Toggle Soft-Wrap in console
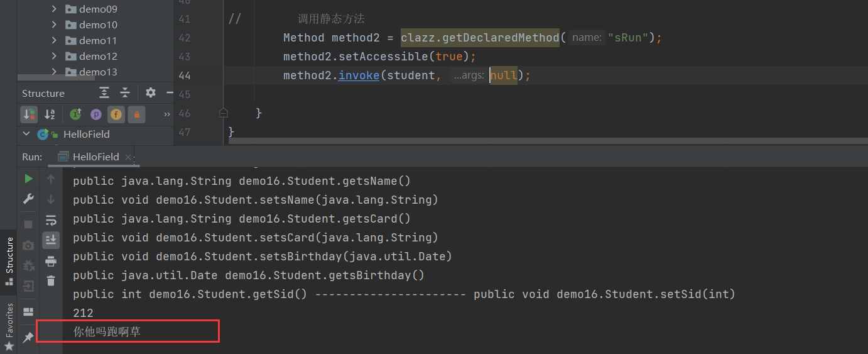868x354 pixels. pyautogui.click(x=51, y=220)
